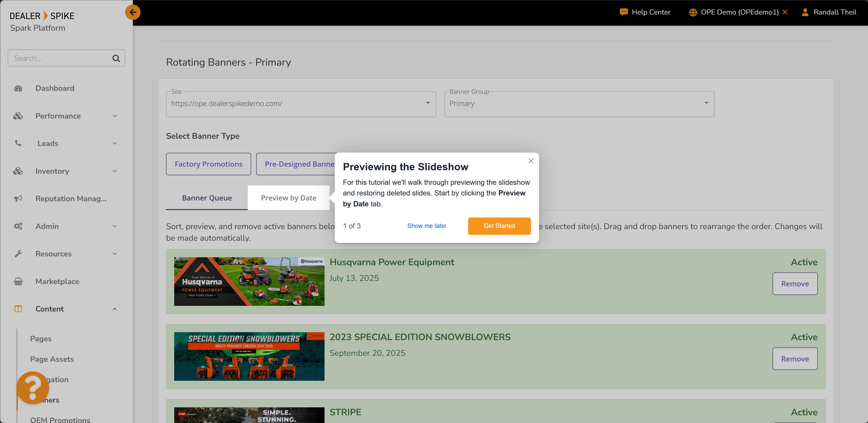This screenshot has height=423, width=868.
Task: Click the Special Edition Snowblowers thumbnail
Action: tap(249, 356)
